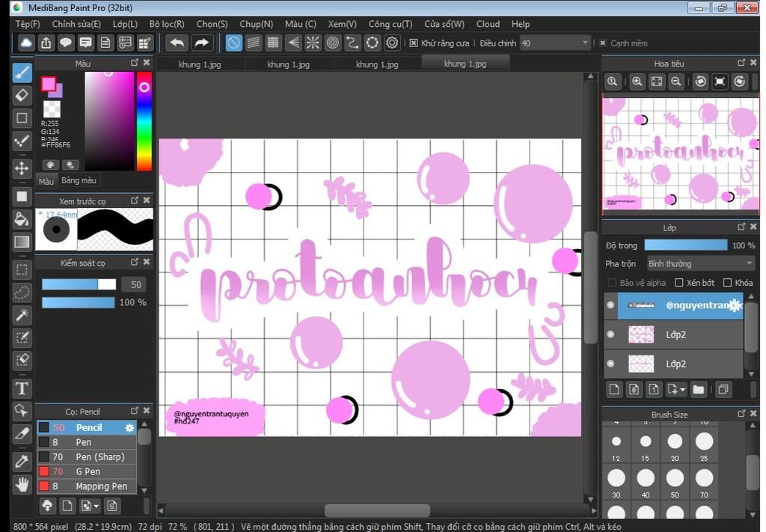Open the Công cụ(T) menu
Screen dimensions: 766x532
[x=390, y=24]
